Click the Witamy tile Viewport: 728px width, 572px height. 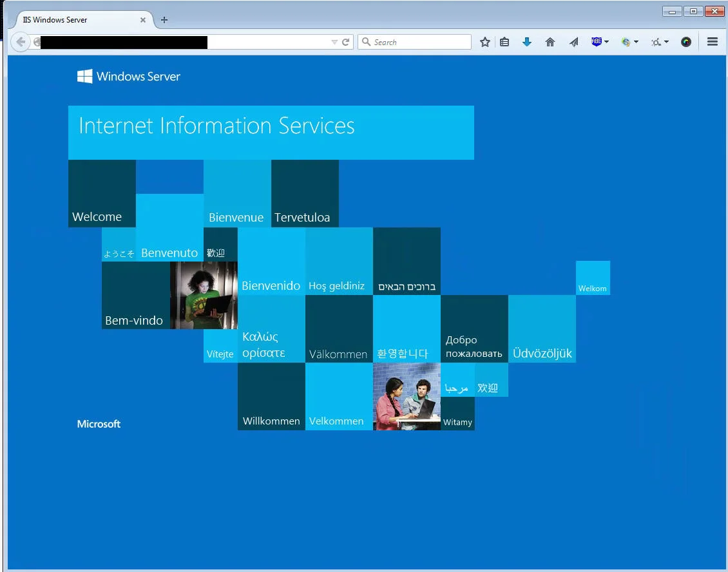[457, 414]
